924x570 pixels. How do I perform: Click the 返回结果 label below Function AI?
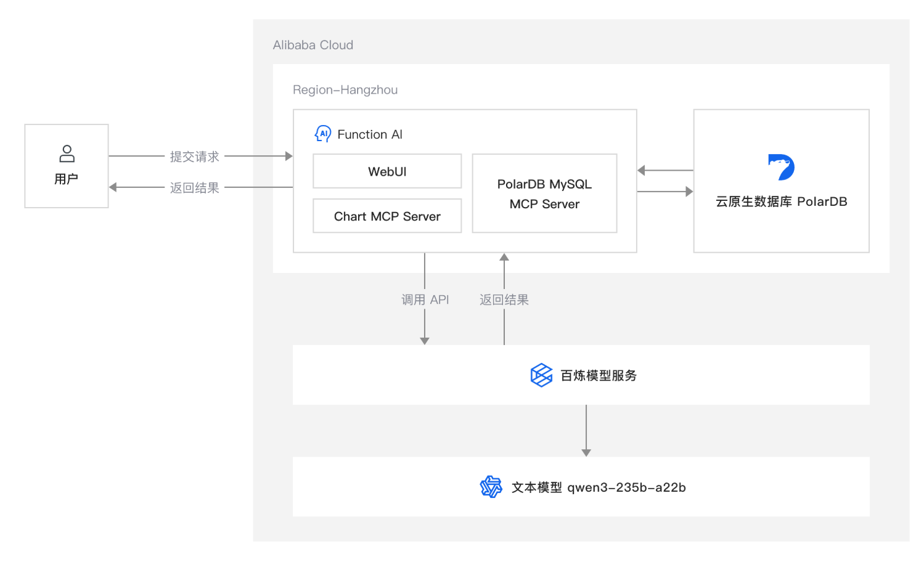point(504,299)
